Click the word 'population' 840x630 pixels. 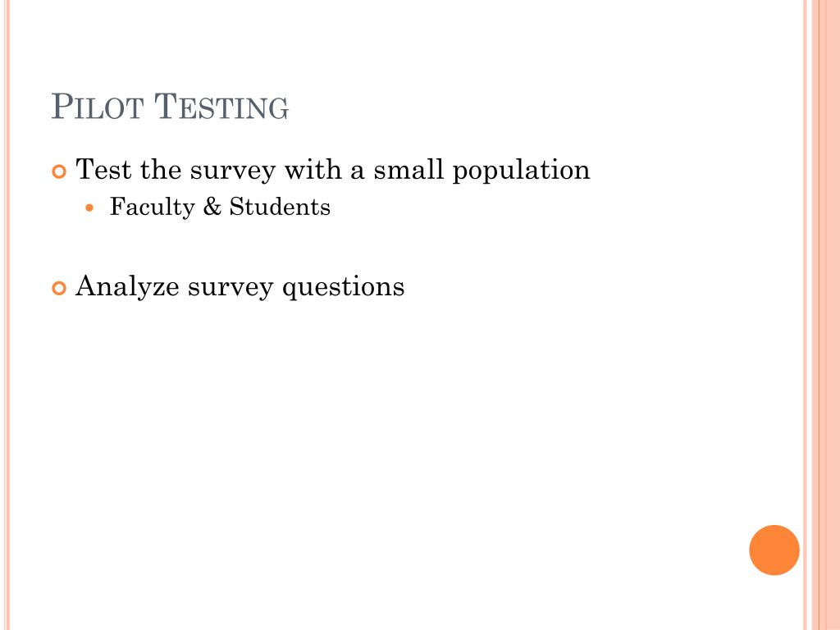tap(521, 171)
